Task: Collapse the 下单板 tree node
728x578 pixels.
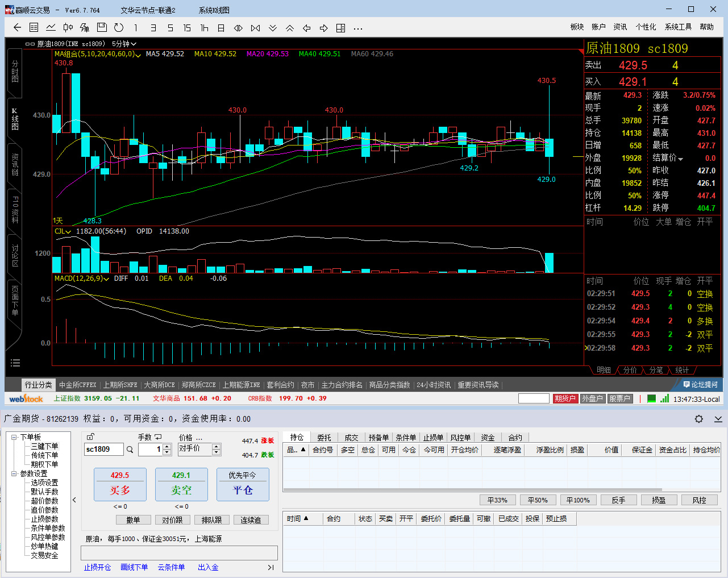Action: pos(14,437)
